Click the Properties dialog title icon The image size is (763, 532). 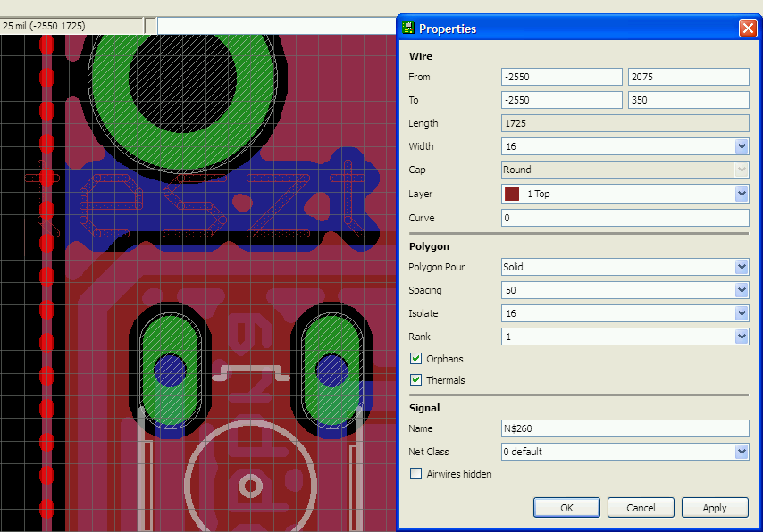(407, 29)
